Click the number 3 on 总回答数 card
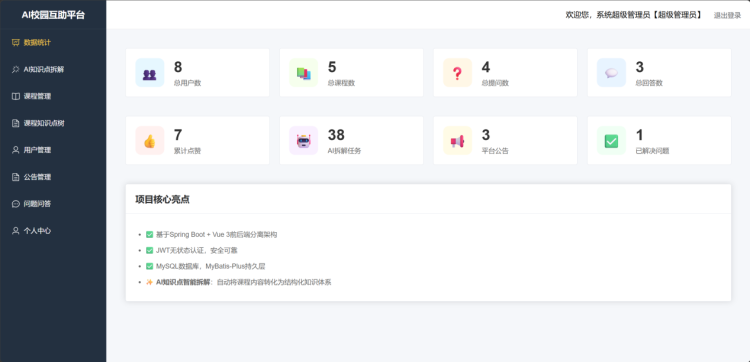This screenshot has width=750, height=362. tap(640, 67)
